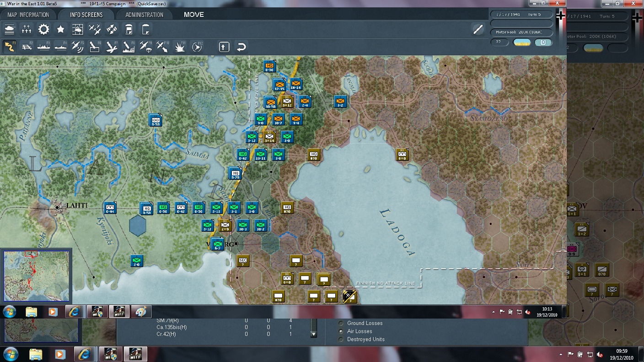Select the F1 move mode icon
This screenshot has width=644, height=362.
click(x=10, y=47)
